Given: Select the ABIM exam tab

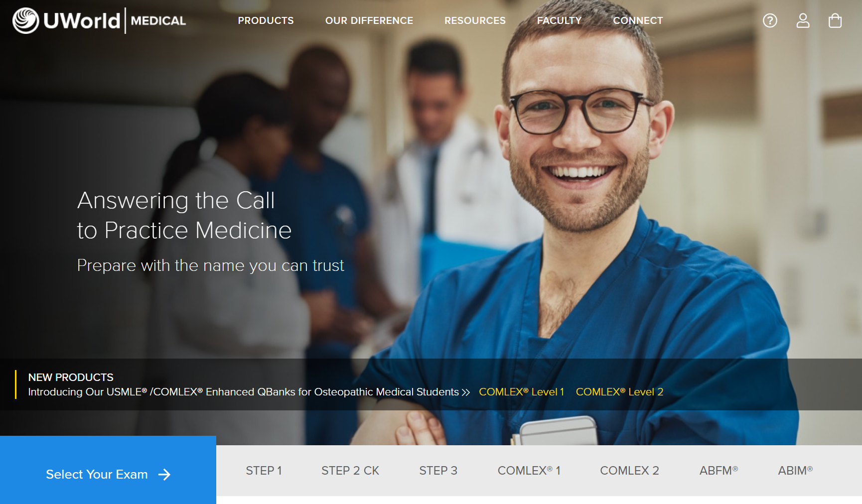Looking at the screenshot, I should pyautogui.click(x=795, y=471).
